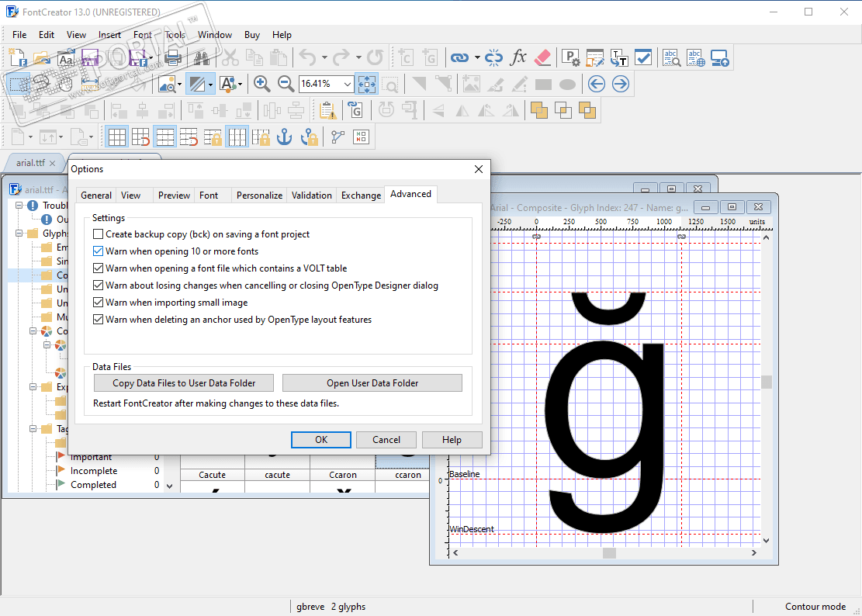The image size is (862, 616).
Task: Uncheck Warn when opening 10 or more fonts
Action: click(x=98, y=251)
